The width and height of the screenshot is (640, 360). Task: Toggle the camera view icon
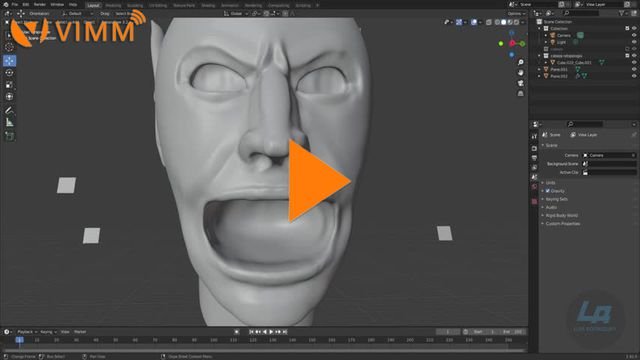(520, 83)
